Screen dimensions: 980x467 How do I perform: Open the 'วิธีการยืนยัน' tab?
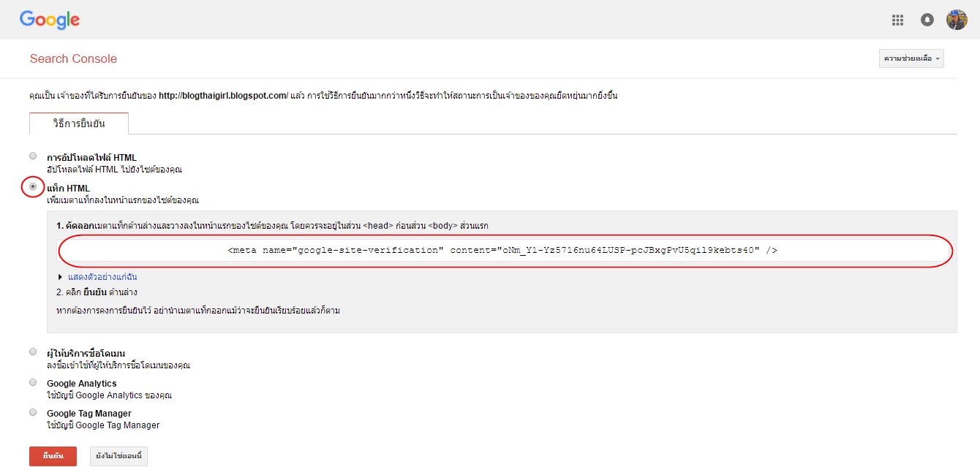(x=79, y=124)
